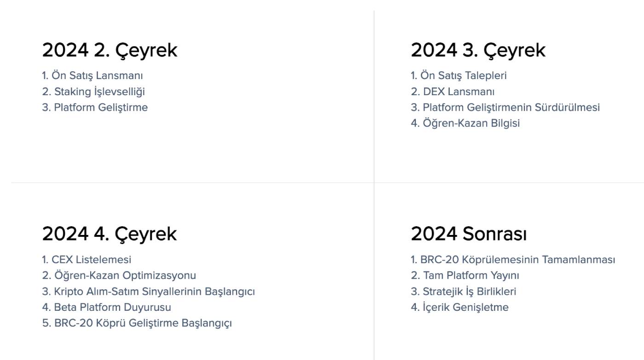Click "Öğren-Kazan Bilgisi" item

471,123
